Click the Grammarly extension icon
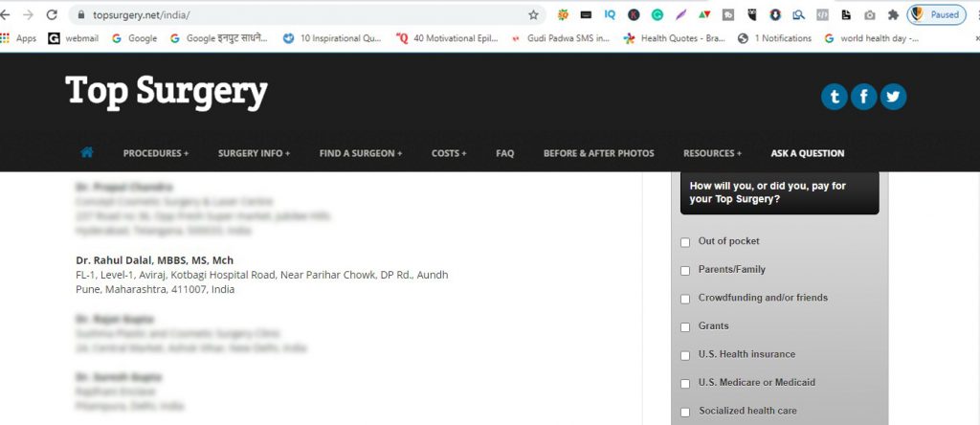This screenshot has width=980, height=425. [657, 15]
